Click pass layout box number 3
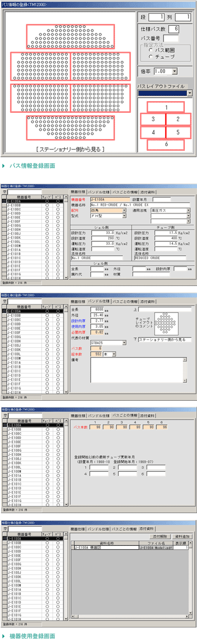Screen dimensions: 197x644 (x=153, y=119)
